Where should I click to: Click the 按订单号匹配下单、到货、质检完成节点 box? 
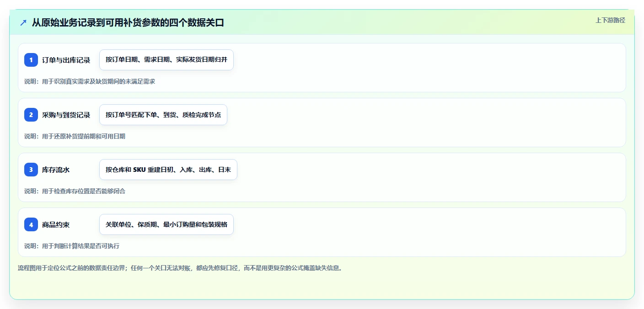[163, 115]
